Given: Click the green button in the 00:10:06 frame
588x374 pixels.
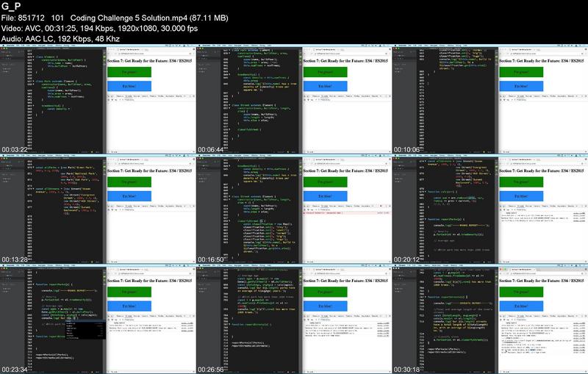Looking at the screenshot, I should point(521,72).
